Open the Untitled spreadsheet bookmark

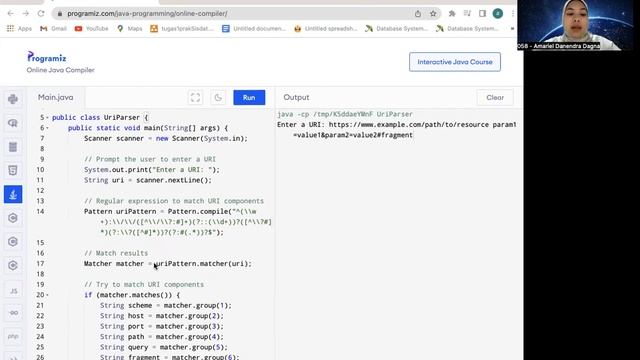coord(325,29)
